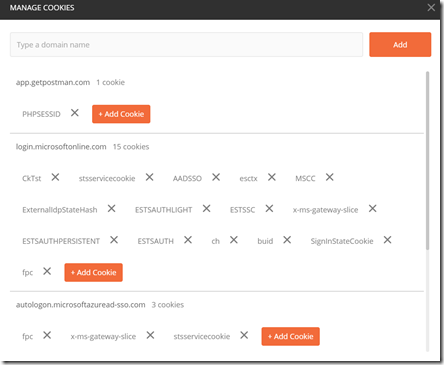Remove the MSCC cookie

tap(330, 177)
